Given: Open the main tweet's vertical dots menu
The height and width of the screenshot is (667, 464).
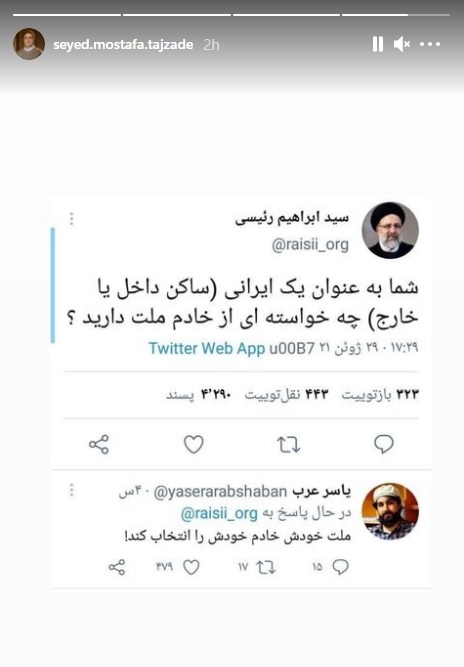Looking at the screenshot, I should point(71,218).
